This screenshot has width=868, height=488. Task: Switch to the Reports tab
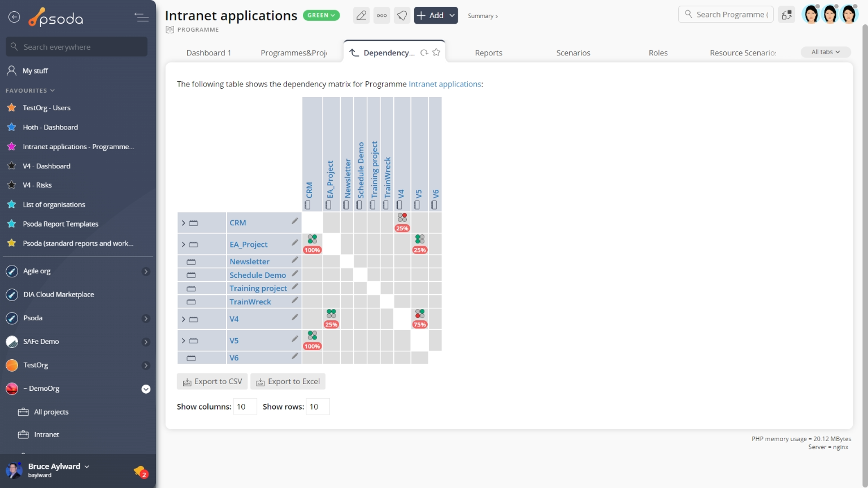(x=488, y=53)
